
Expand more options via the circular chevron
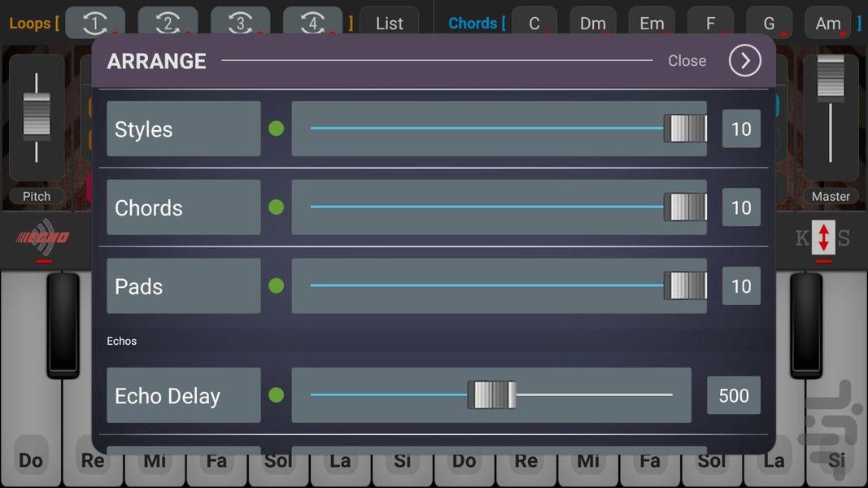tap(744, 59)
